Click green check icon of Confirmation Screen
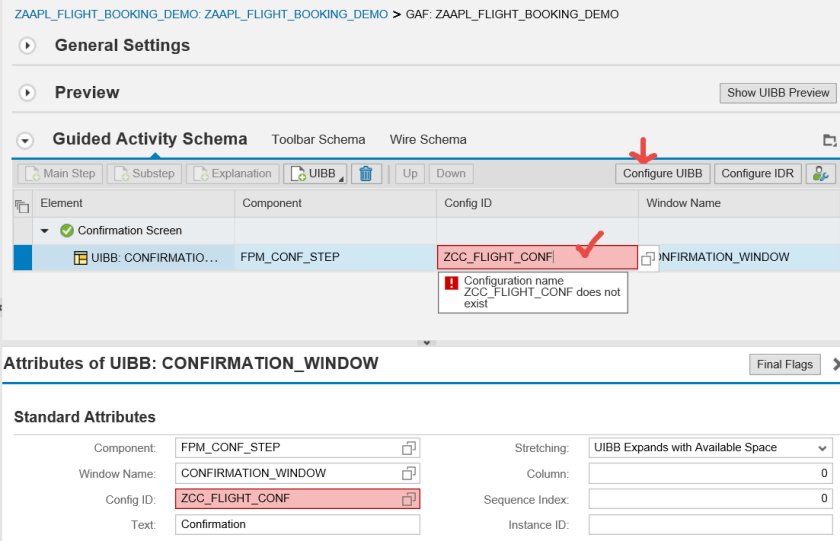840x541 pixels. pos(67,231)
